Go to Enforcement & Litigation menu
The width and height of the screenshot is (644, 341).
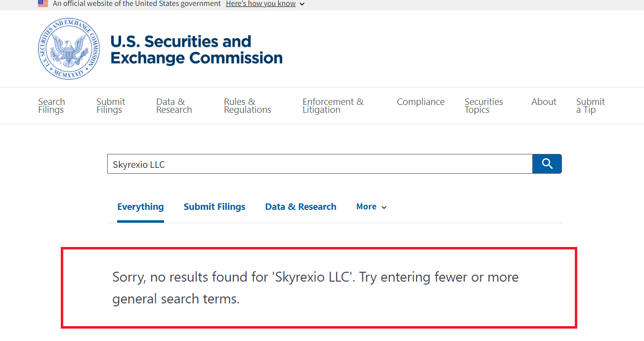(333, 105)
